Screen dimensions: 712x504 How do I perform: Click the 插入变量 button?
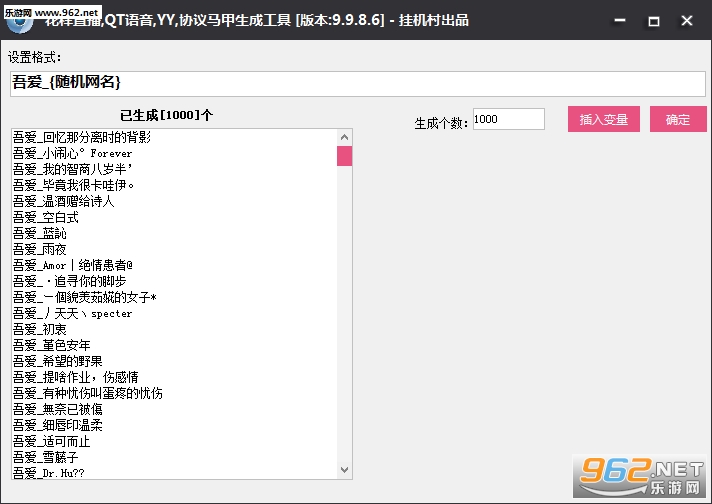(x=603, y=119)
